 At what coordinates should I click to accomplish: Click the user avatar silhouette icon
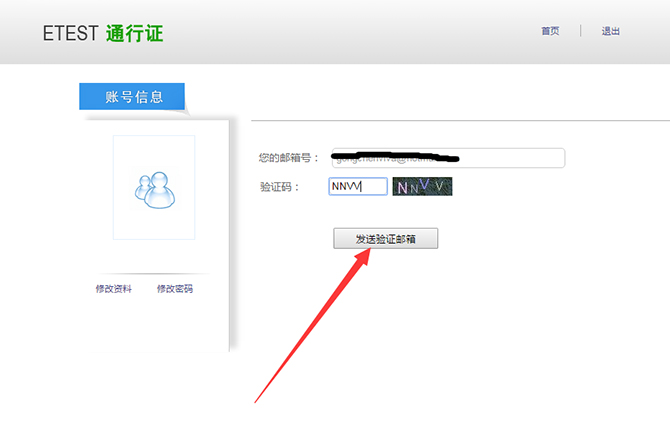tap(154, 190)
